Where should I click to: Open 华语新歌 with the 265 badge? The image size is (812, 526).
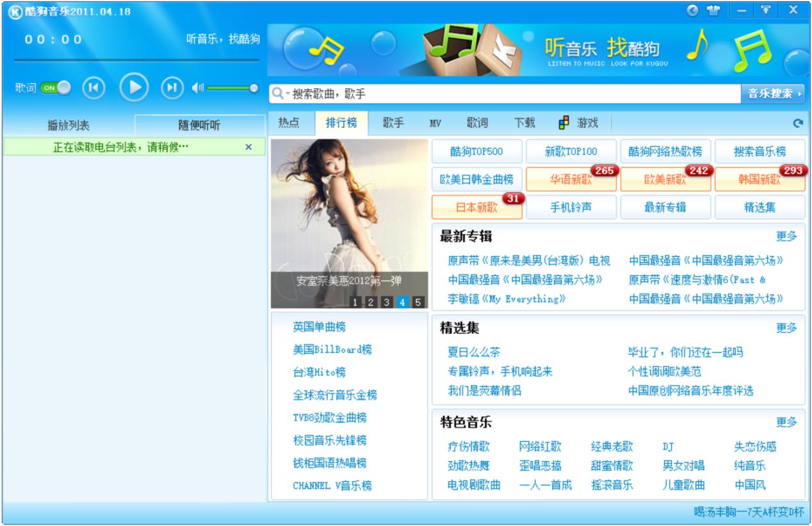[x=571, y=179]
